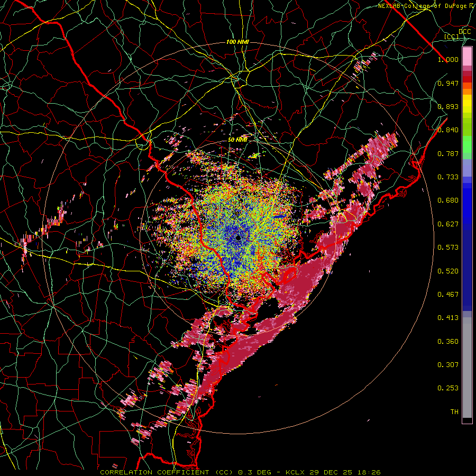Click the 0.413 legend value
476x476 pixels.
(448, 318)
